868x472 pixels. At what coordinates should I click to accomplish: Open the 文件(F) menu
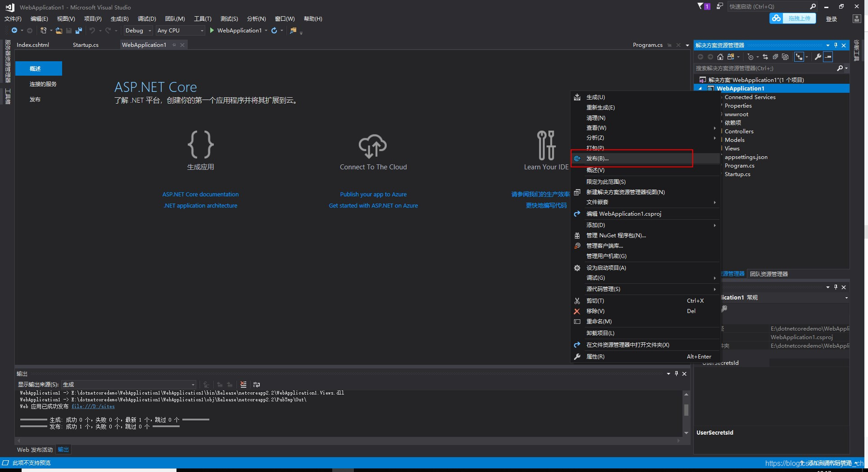click(x=13, y=19)
